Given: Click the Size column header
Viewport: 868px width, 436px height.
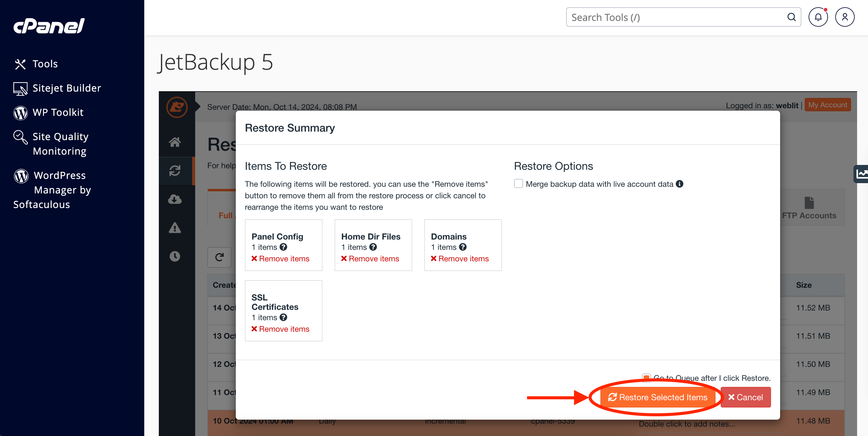Looking at the screenshot, I should 804,285.
